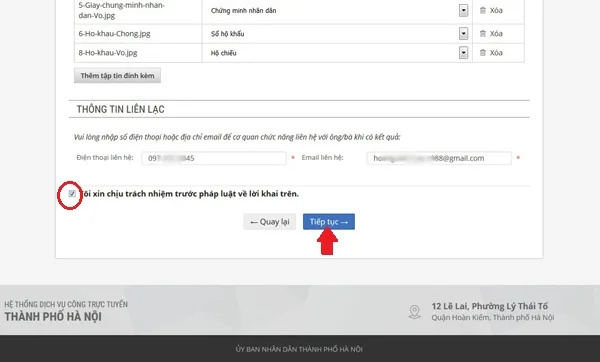Select file name '5-Giay-chung-minh-nhan-dan-Vo.jpg'

point(121,10)
